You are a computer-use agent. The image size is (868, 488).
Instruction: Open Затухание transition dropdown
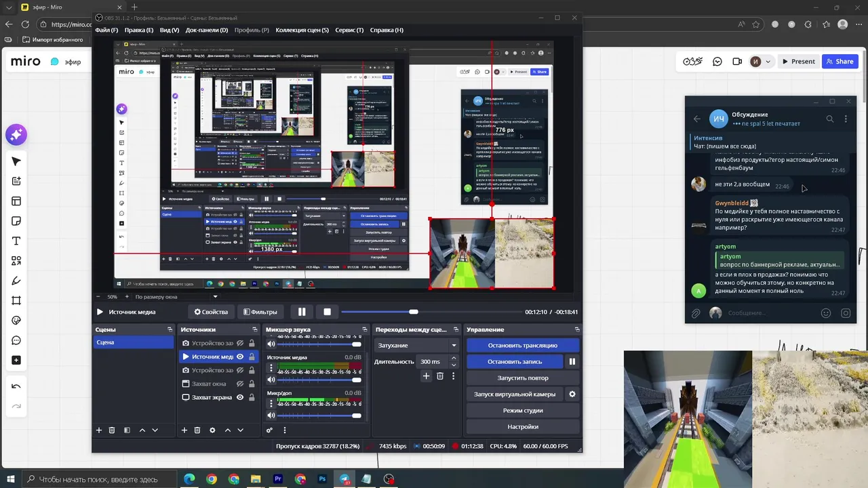tap(417, 346)
